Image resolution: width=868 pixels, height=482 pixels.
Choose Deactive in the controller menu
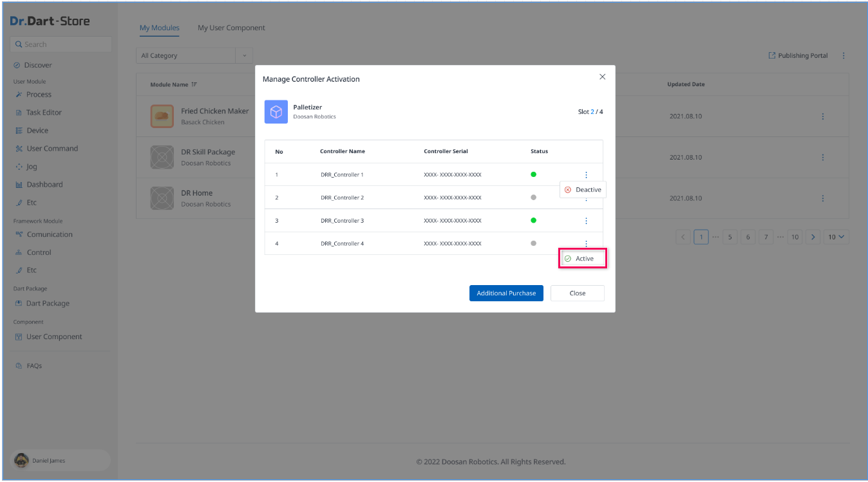pos(583,190)
